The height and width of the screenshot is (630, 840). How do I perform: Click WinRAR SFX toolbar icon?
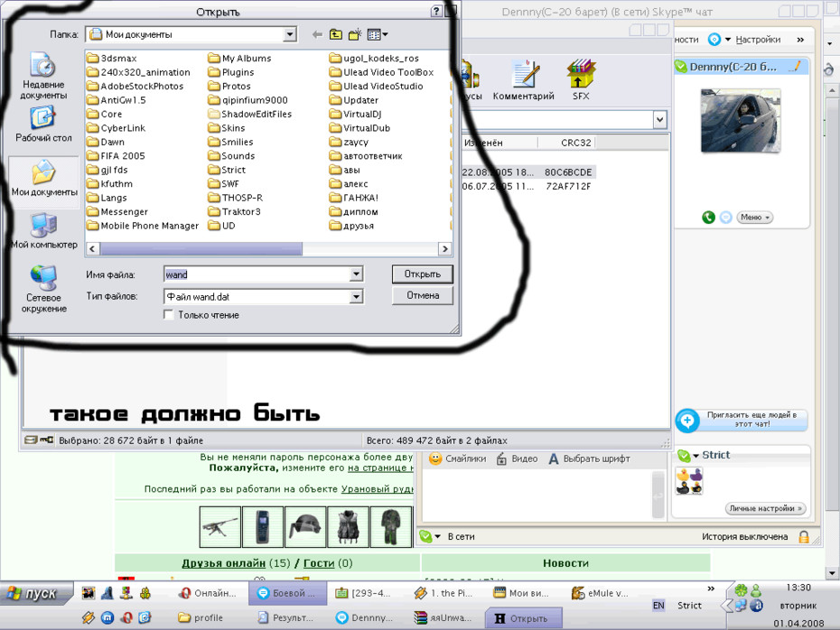click(x=581, y=80)
